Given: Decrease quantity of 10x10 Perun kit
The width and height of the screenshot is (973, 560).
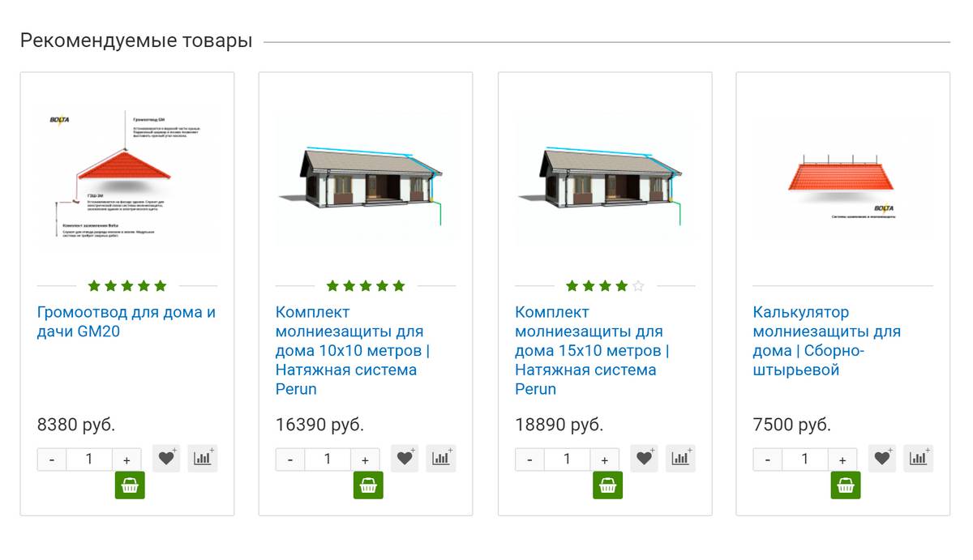Looking at the screenshot, I should [290, 460].
